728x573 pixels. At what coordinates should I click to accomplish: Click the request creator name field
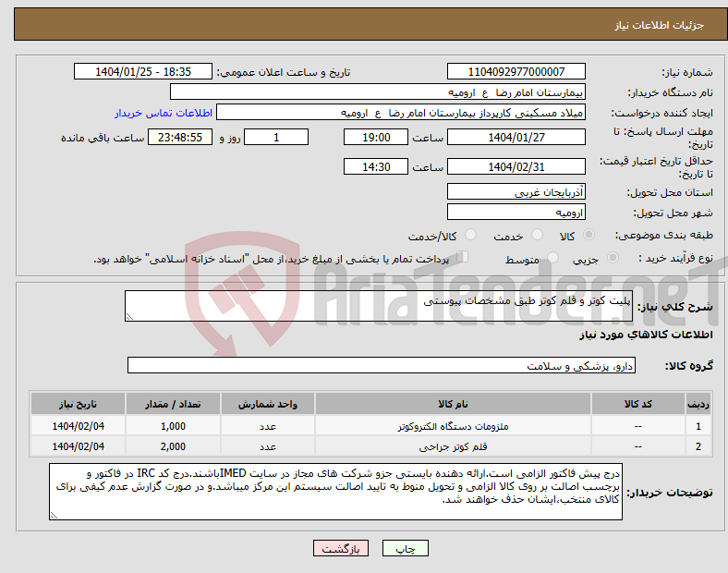tap(401, 113)
